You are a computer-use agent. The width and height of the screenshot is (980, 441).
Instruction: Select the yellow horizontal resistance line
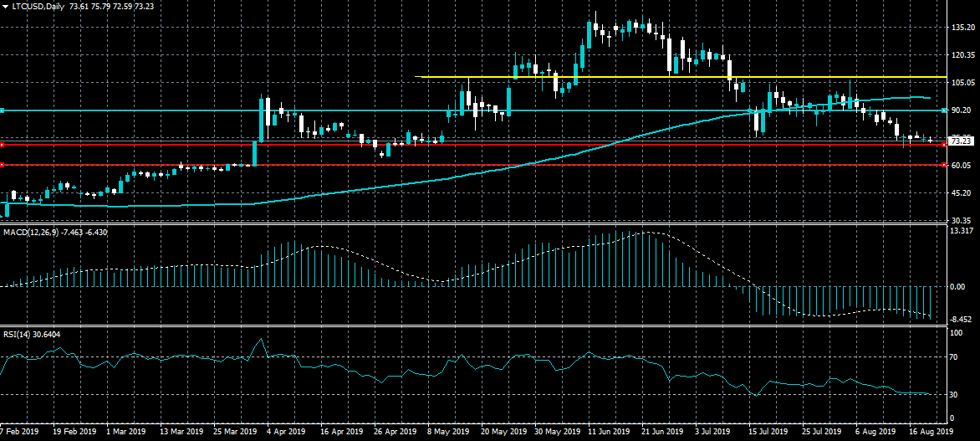[x=679, y=77]
